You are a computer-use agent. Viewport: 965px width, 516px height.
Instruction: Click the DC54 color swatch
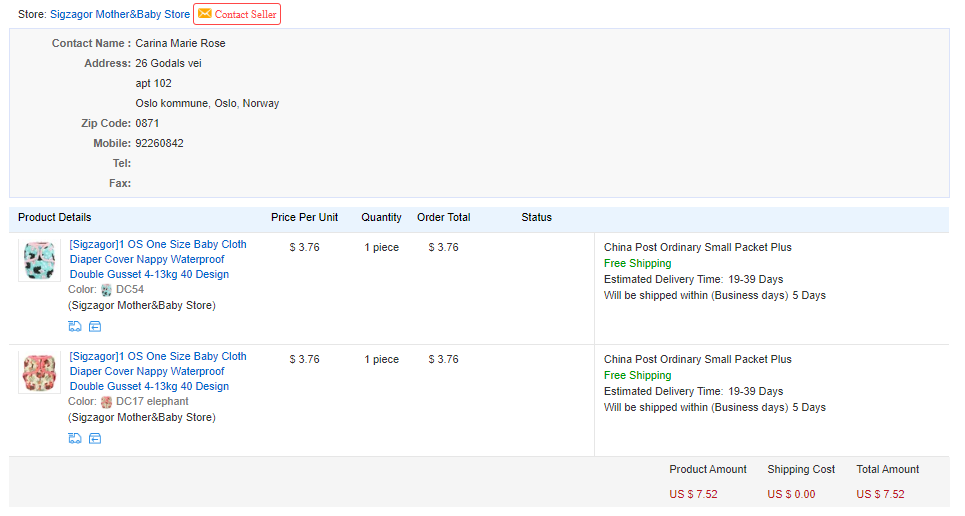pyautogui.click(x=106, y=290)
